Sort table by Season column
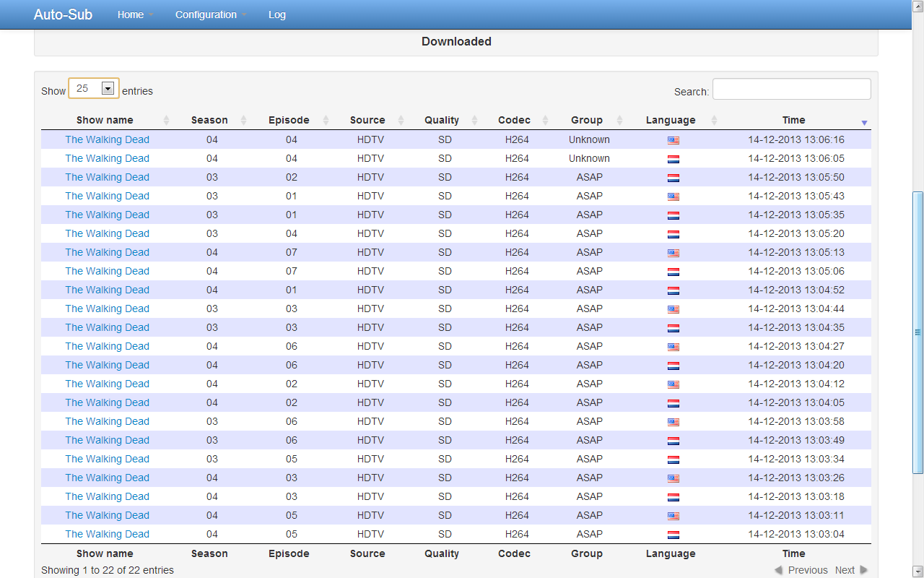The height and width of the screenshot is (578, 924). (209, 120)
